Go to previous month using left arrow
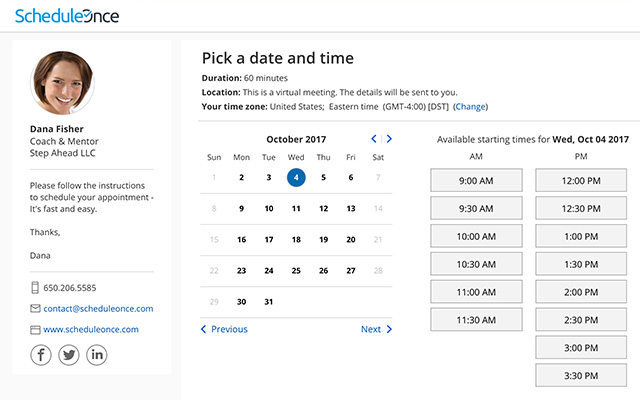This screenshot has width=640, height=400. click(x=374, y=139)
